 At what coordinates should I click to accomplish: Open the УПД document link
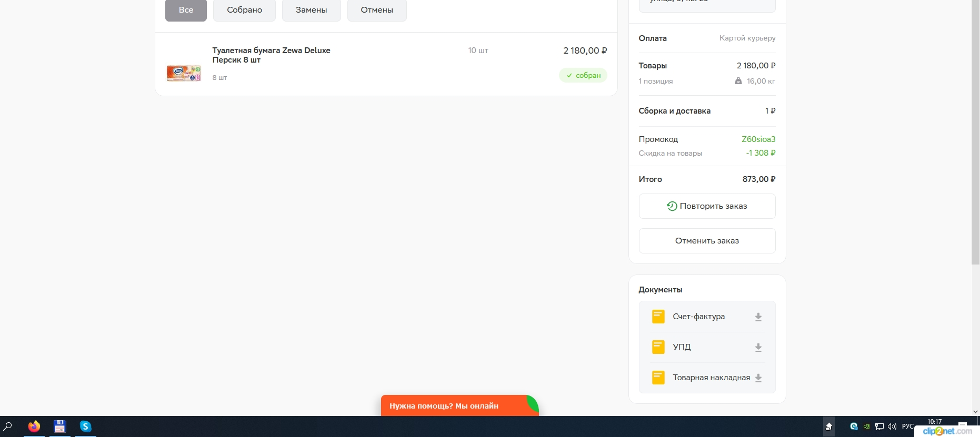point(682,347)
